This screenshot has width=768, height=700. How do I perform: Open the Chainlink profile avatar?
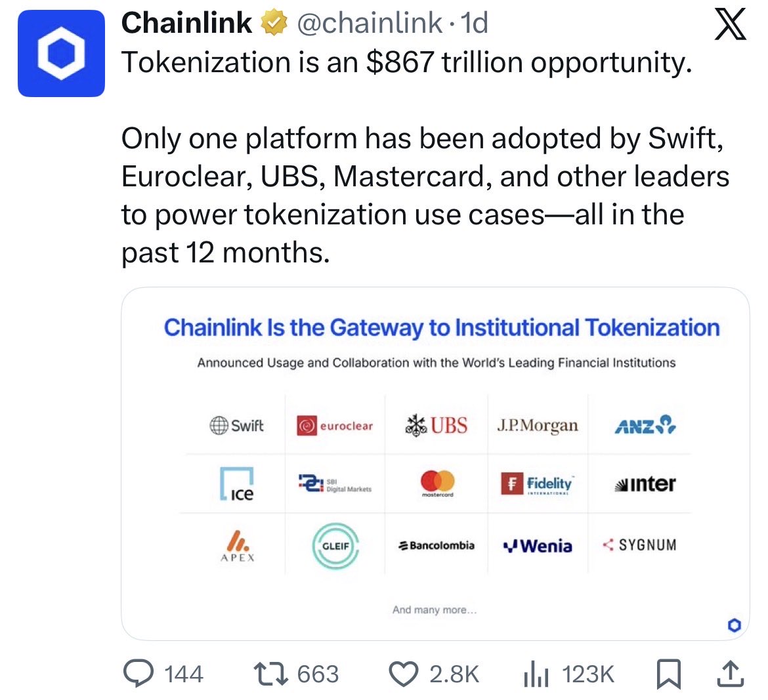[x=61, y=53]
